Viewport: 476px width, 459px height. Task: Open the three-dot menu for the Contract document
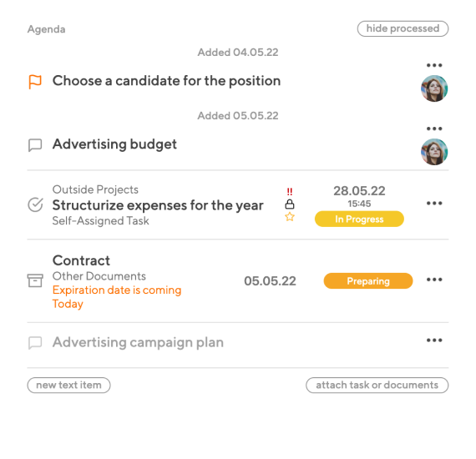click(x=434, y=280)
